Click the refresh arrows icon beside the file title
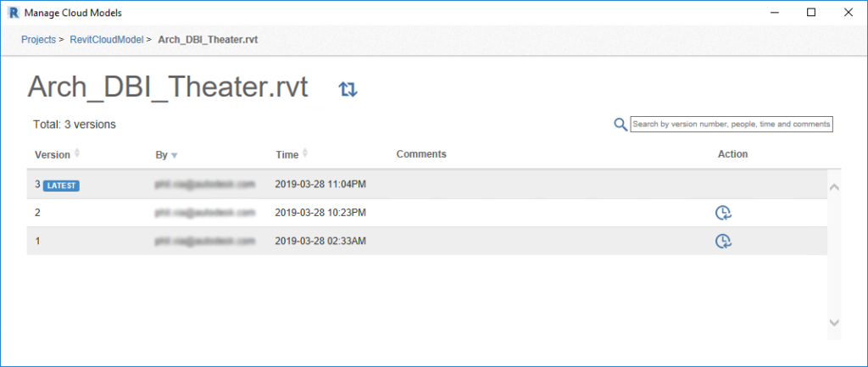 (348, 89)
